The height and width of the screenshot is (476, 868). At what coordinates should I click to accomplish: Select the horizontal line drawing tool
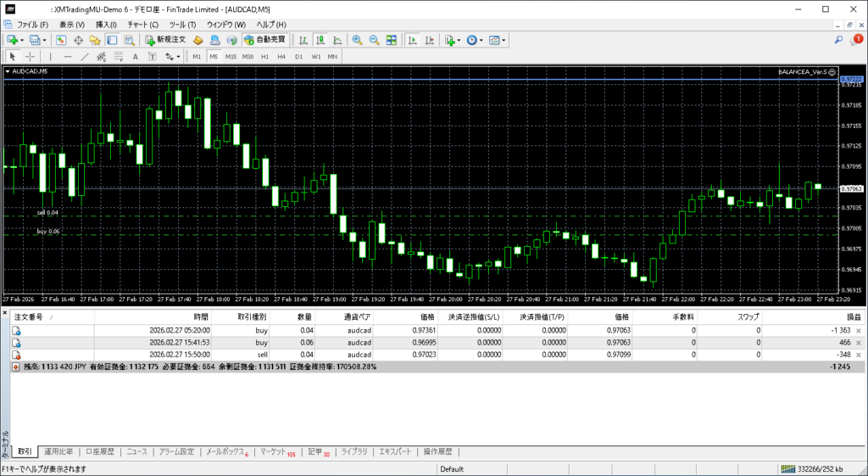(68, 57)
